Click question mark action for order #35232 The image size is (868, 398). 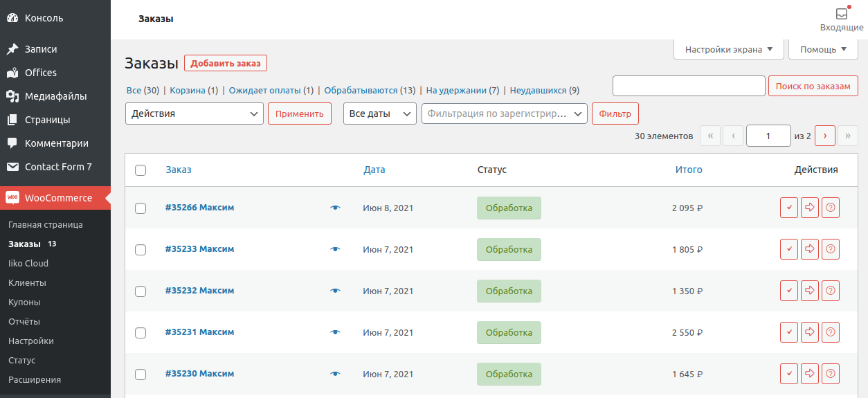(831, 291)
